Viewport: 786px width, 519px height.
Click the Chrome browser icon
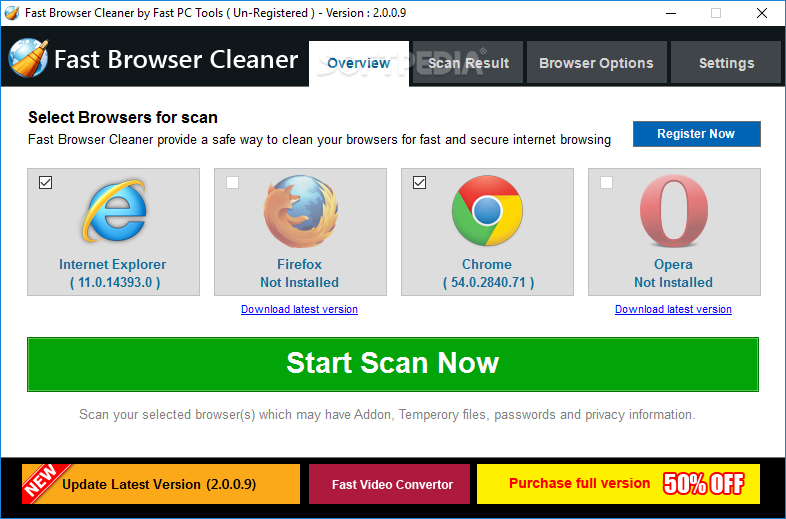coord(487,211)
